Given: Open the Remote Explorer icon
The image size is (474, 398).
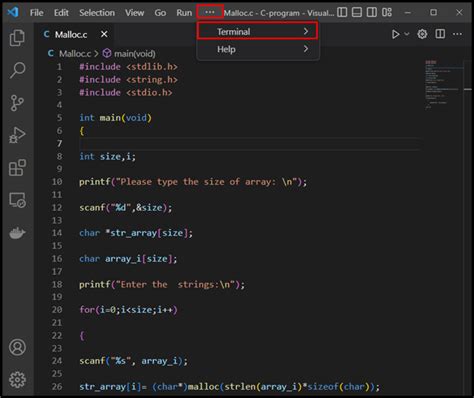Looking at the screenshot, I should tap(17, 200).
